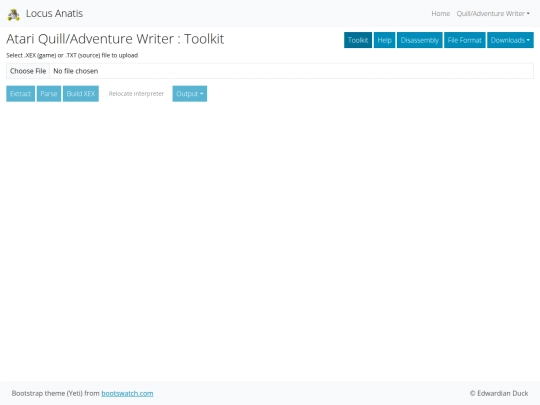
Task: Open the File Format page
Action: 465,40
